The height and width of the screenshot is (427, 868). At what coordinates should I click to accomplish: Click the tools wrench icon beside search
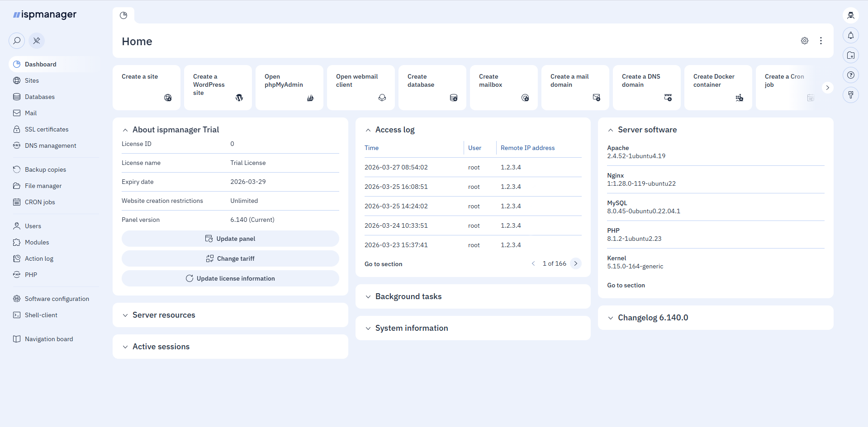(37, 41)
